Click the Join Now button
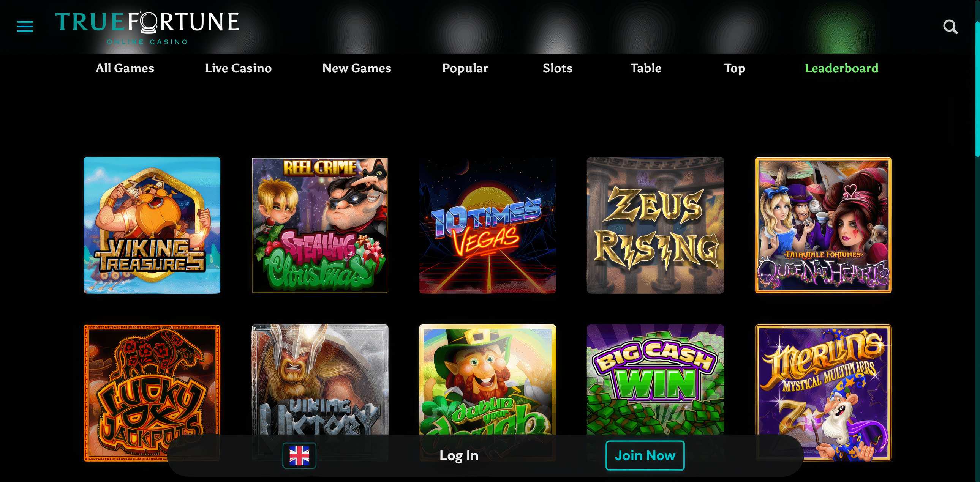 click(x=645, y=455)
